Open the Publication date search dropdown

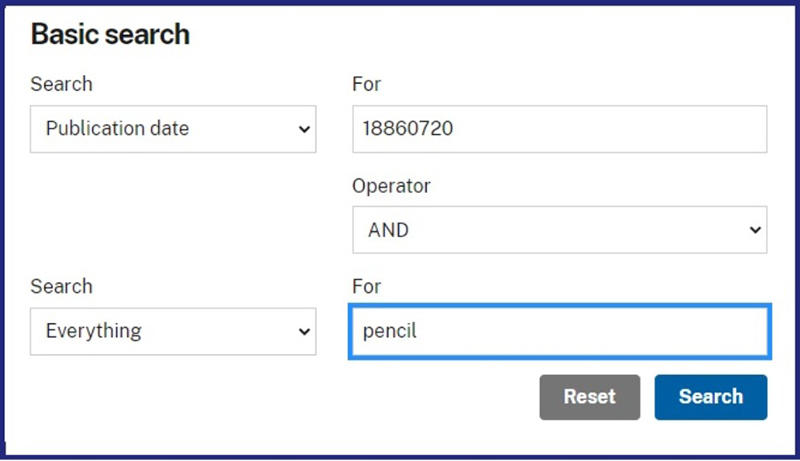(x=173, y=129)
